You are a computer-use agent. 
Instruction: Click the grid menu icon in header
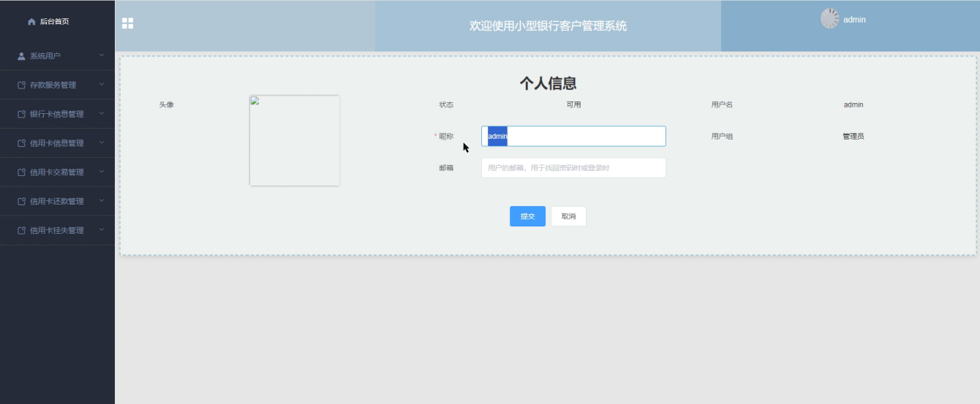pos(127,23)
